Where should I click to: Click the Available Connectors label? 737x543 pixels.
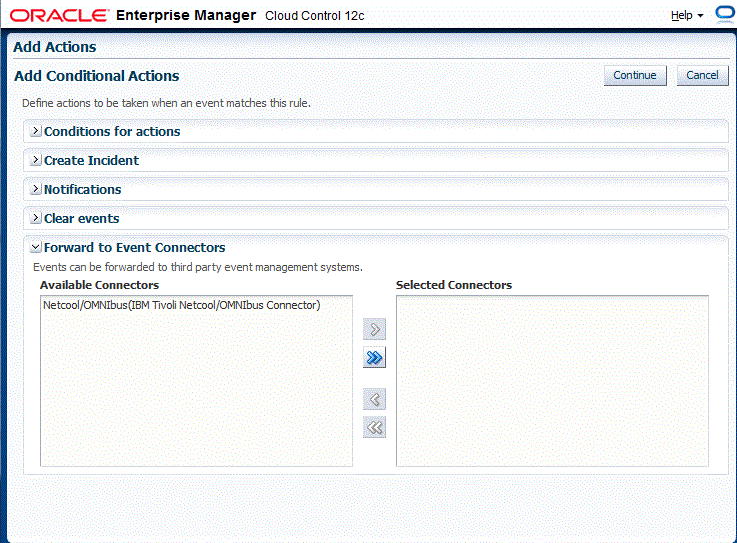tap(100, 285)
